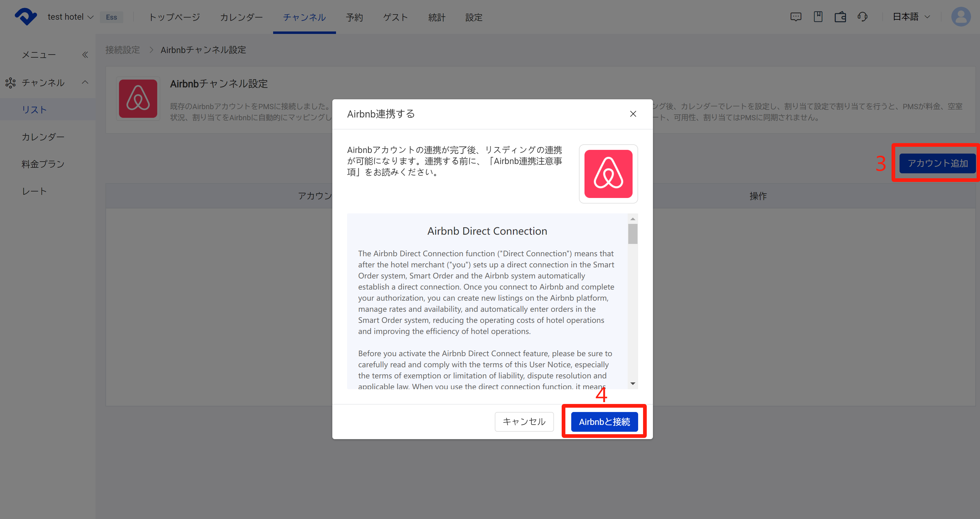Click the Airbnb連携する dialog title

[x=381, y=114]
